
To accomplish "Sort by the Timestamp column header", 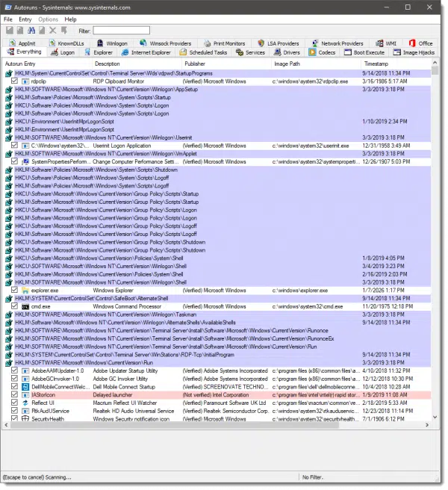I will click(x=396, y=63).
